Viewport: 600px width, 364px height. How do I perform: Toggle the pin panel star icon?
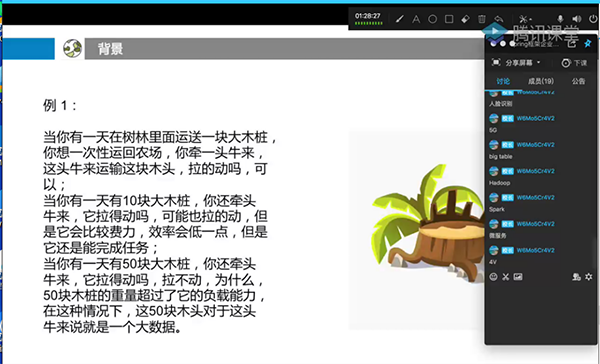point(588,44)
